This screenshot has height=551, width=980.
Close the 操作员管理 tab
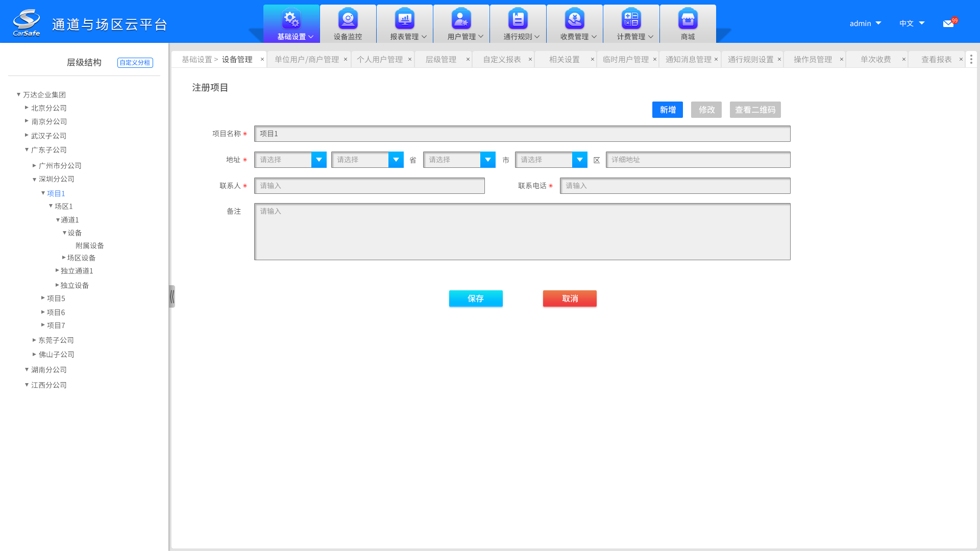click(x=842, y=59)
